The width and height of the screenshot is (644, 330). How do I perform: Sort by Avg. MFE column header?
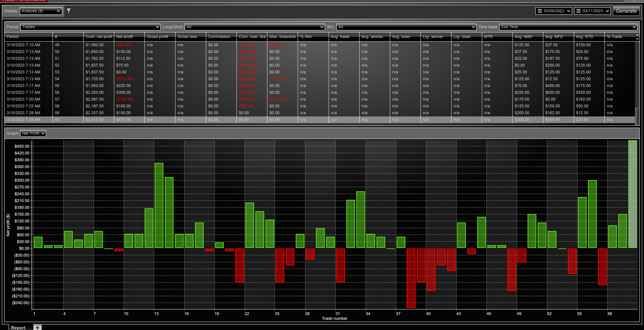pos(558,37)
